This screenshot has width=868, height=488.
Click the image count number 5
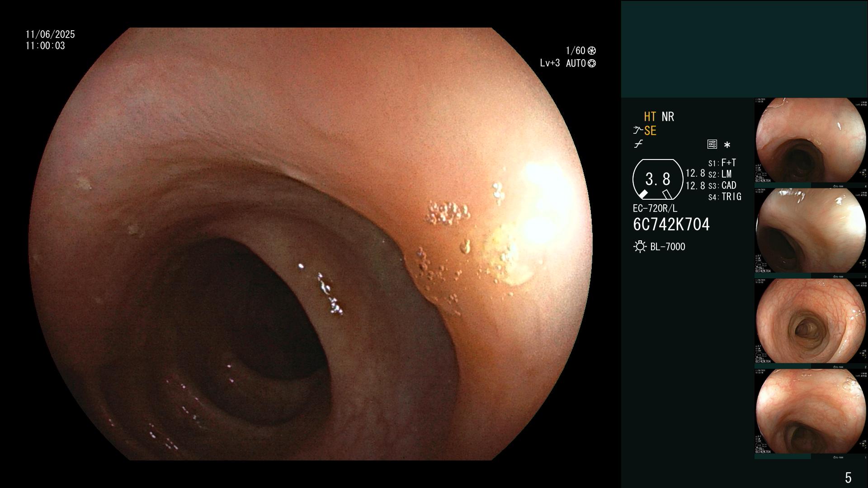pos(848,477)
